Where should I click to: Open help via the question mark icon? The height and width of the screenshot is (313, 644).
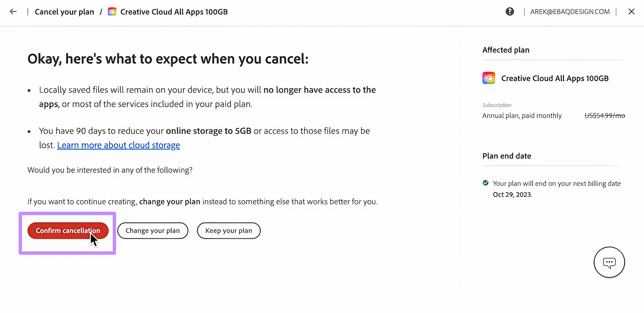coord(510,12)
